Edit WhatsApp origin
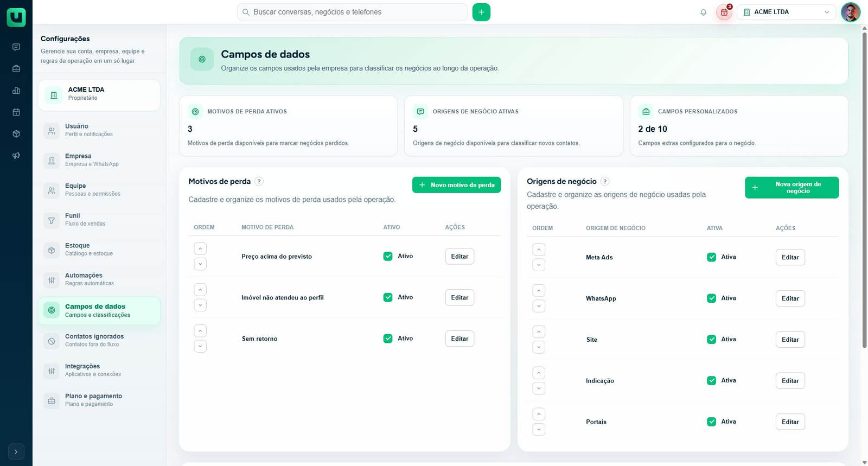The height and width of the screenshot is (466, 868). pyautogui.click(x=790, y=298)
